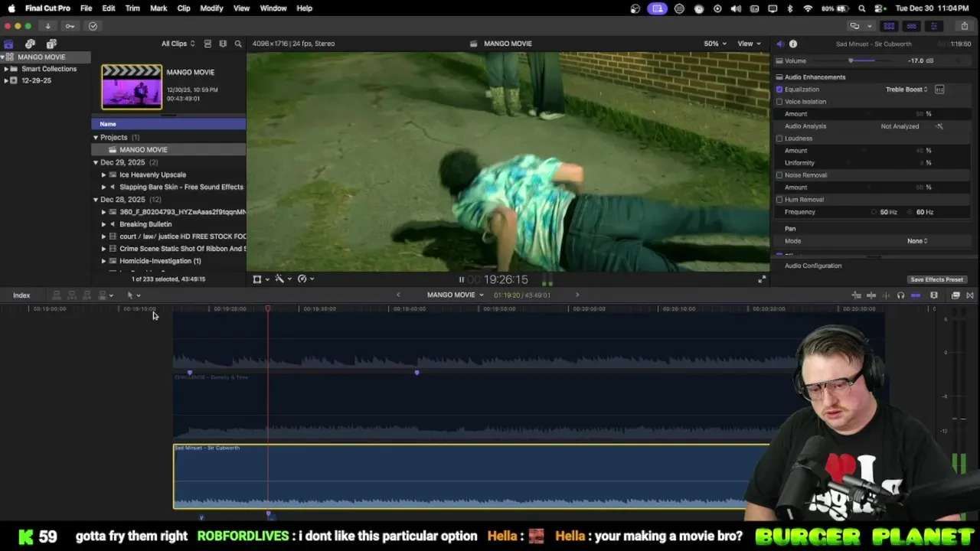The height and width of the screenshot is (551, 980).
Task: Enable the Loudness checkbox
Action: (x=779, y=139)
